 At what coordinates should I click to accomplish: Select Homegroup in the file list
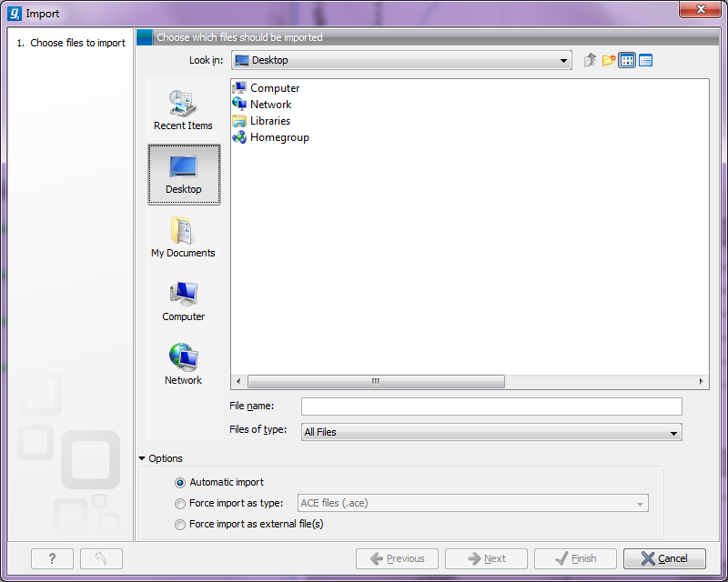point(278,137)
